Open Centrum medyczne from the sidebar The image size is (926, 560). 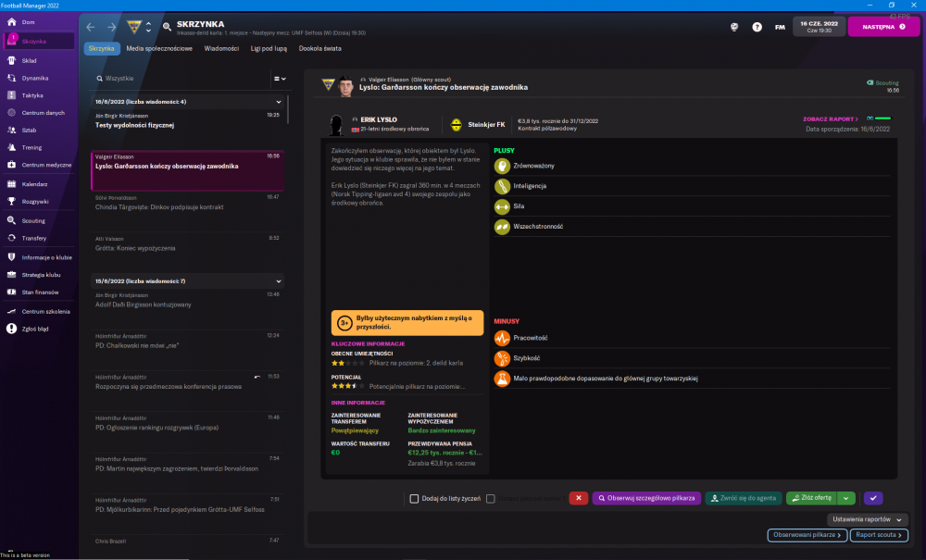point(45,165)
